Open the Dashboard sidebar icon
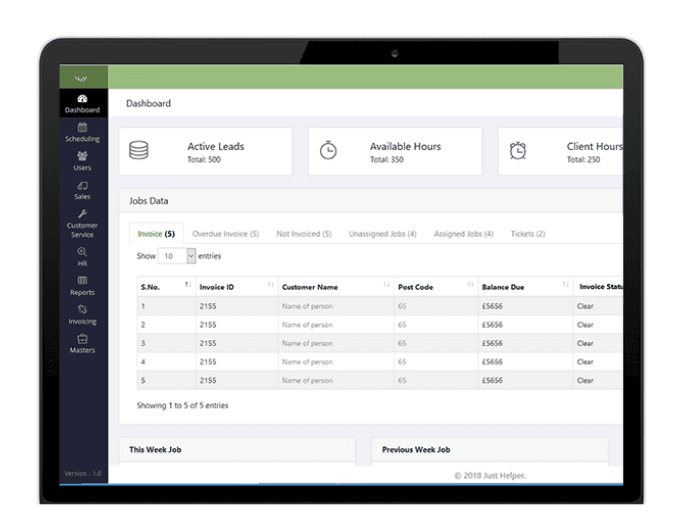685x527 pixels. (x=82, y=98)
